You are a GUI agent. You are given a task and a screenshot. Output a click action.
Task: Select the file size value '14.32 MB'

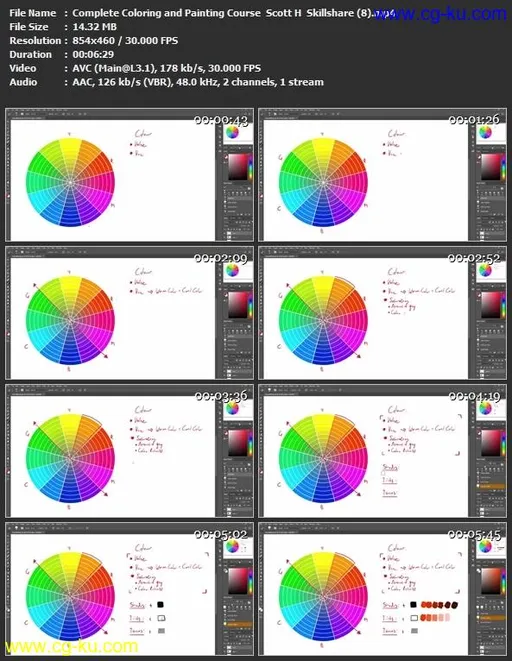tap(95, 27)
